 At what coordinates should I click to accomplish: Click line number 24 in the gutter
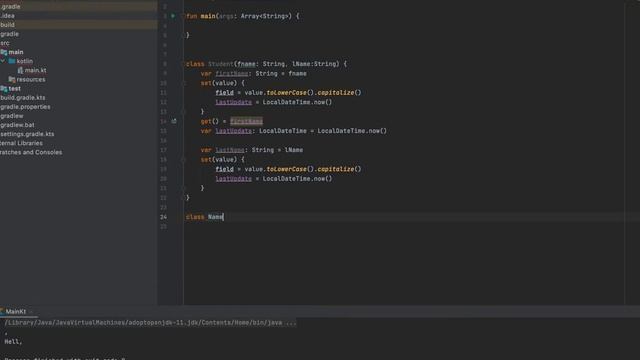click(163, 217)
